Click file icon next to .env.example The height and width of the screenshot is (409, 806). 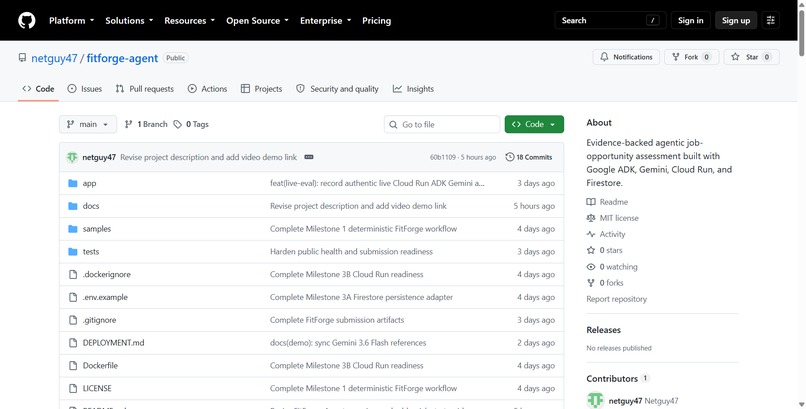click(73, 297)
